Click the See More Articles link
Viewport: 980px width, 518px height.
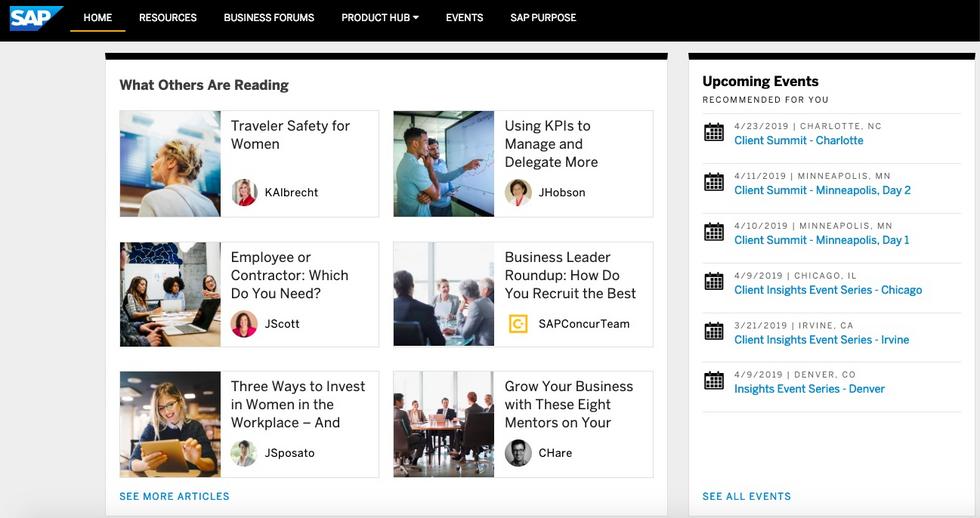click(174, 497)
